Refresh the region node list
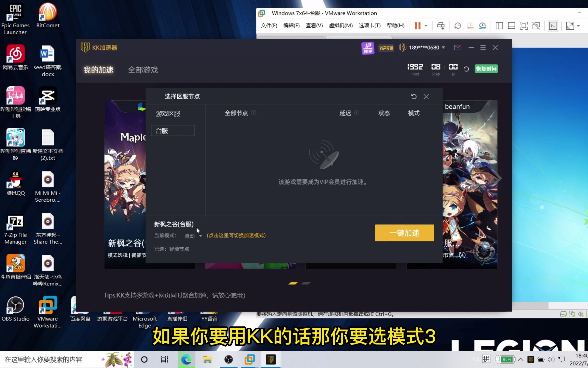 tap(414, 96)
